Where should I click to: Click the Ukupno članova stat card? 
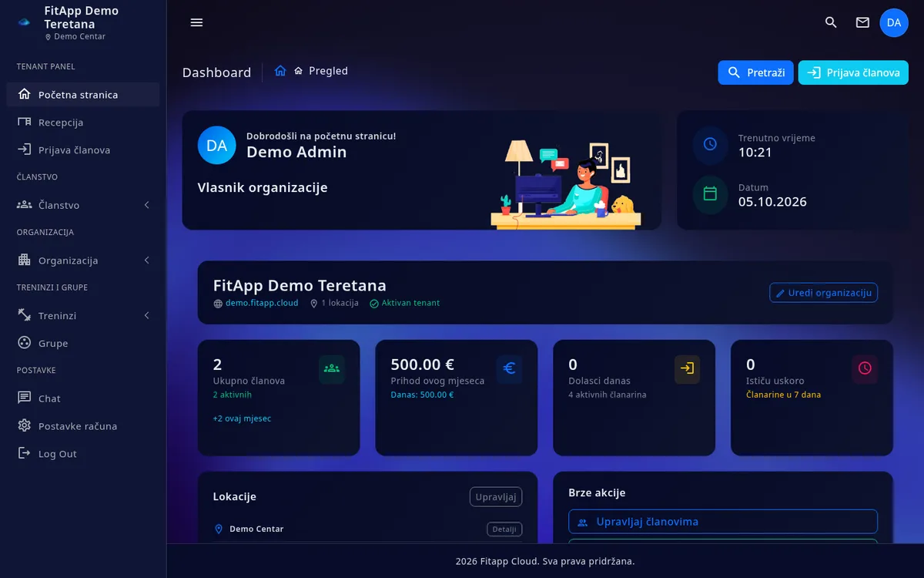pos(279,398)
